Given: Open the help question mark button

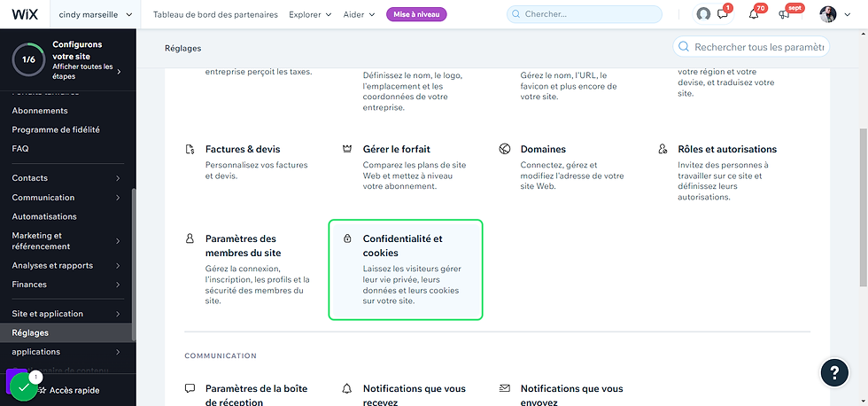Looking at the screenshot, I should [x=834, y=372].
